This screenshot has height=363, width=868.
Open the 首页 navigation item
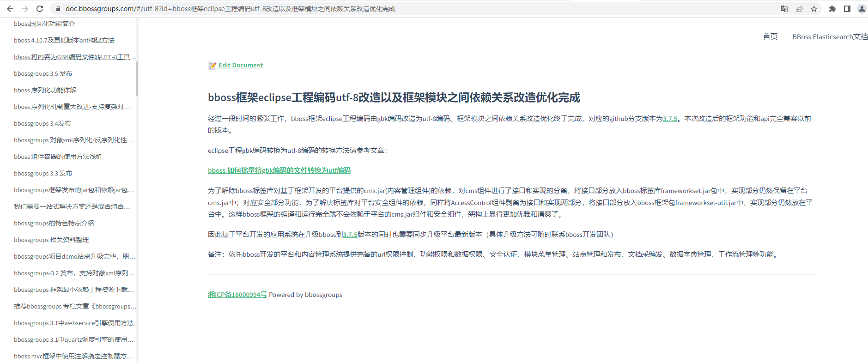770,36
